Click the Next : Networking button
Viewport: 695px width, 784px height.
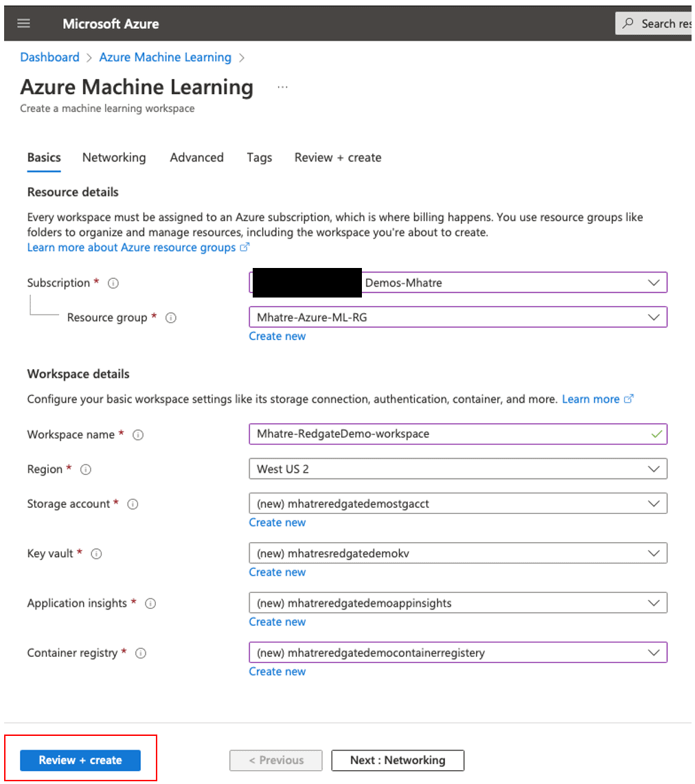click(398, 760)
